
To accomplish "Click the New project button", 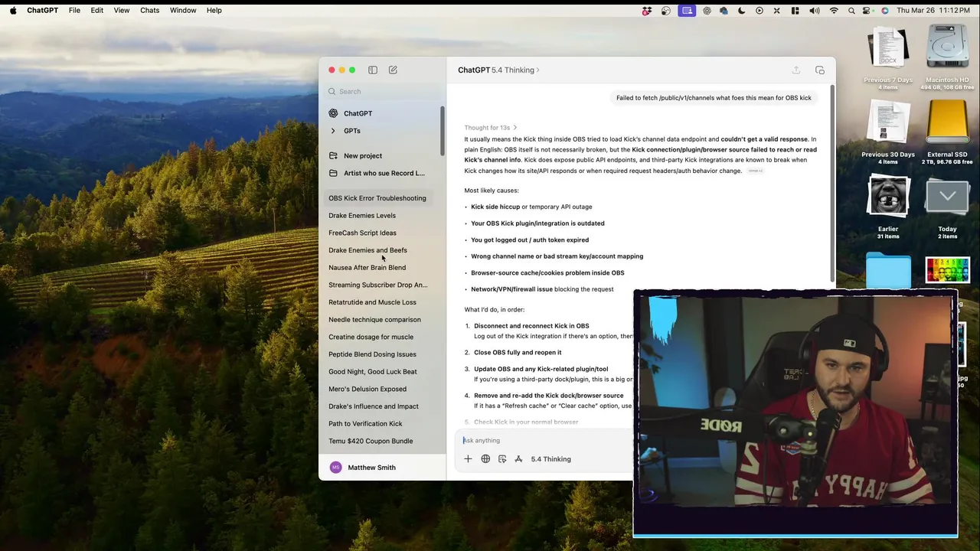I will coord(363,156).
